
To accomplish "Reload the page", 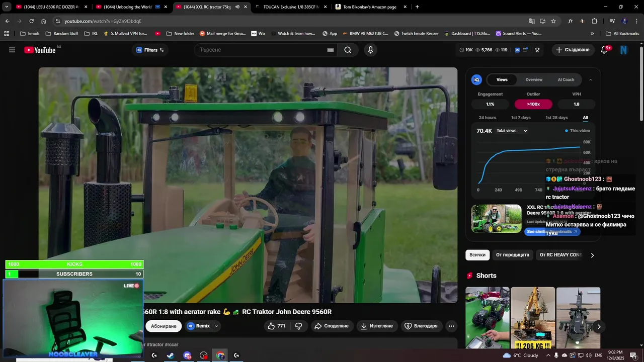I will [31, 21].
